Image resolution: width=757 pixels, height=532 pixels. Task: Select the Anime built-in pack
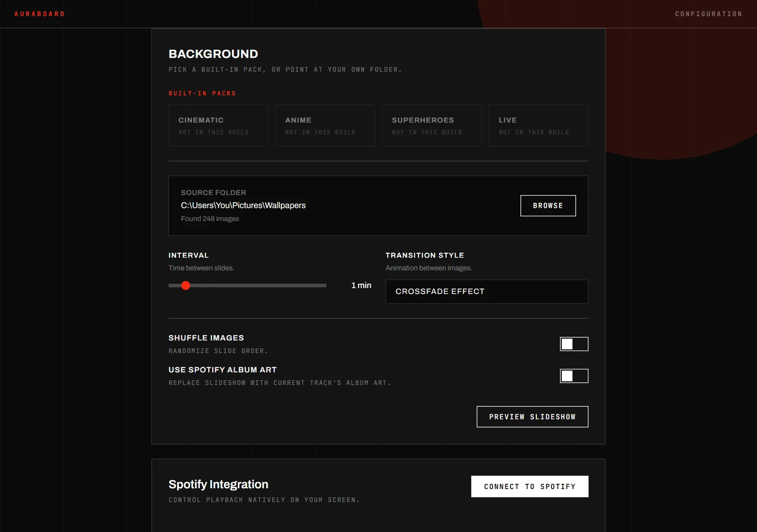(325, 126)
